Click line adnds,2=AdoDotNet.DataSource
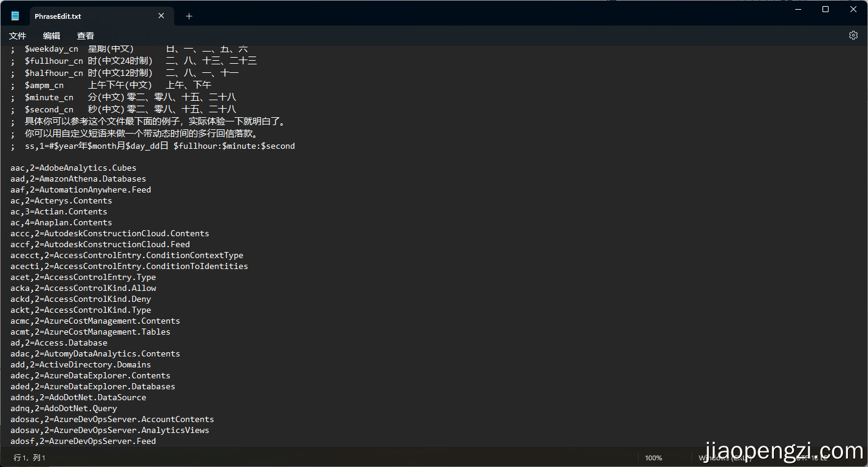The image size is (868, 467). [x=78, y=397]
